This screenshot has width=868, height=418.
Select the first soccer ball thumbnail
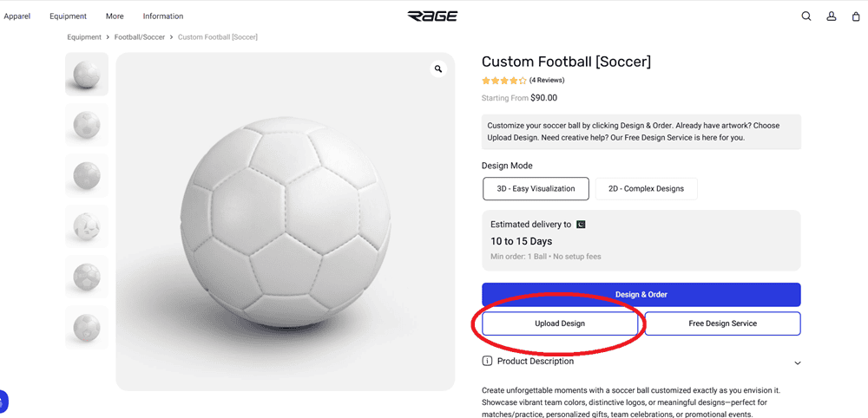tap(87, 74)
